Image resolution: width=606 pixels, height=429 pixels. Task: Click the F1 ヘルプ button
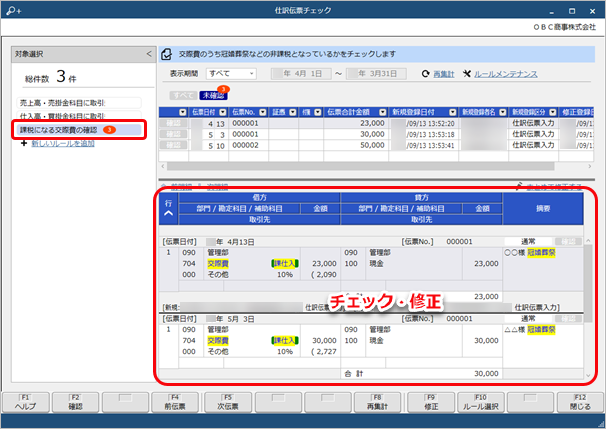tap(26, 402)
